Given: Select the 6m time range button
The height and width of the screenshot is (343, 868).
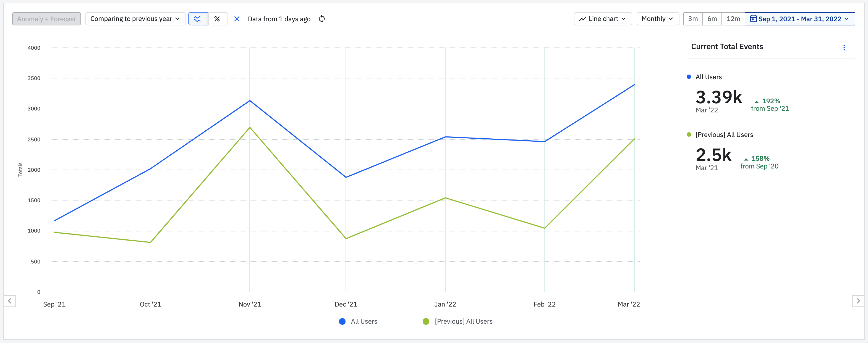Looking at the screenshot, I should tap(712, 19).
